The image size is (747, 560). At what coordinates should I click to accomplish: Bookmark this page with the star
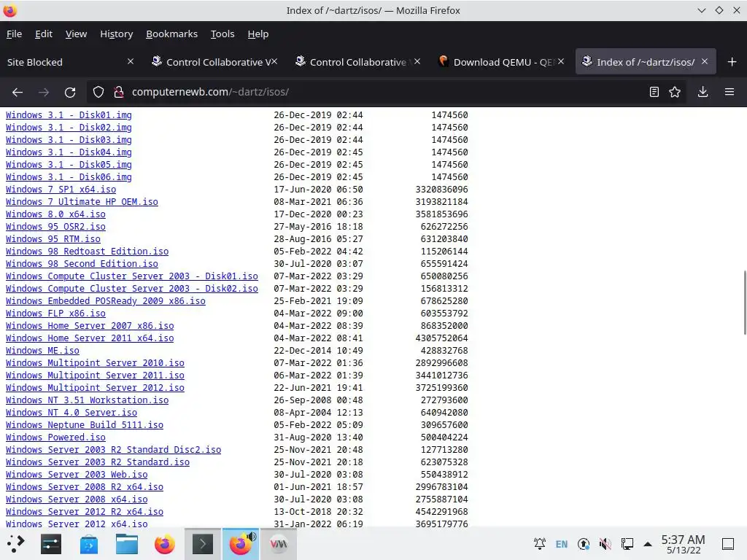pyautogui.click(x=675, y=92)
